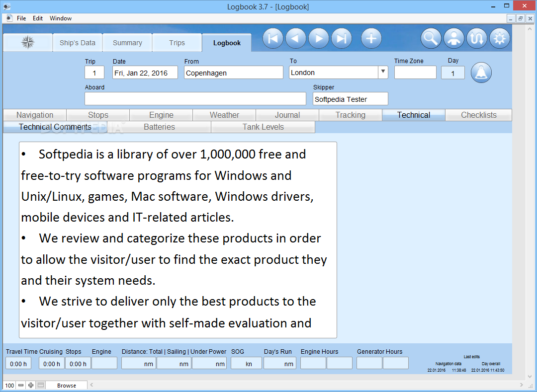This screenshot has height=392, width=537.
Task: Switch to the Tank Levels sub-tab
Action: tap(263, 127)
